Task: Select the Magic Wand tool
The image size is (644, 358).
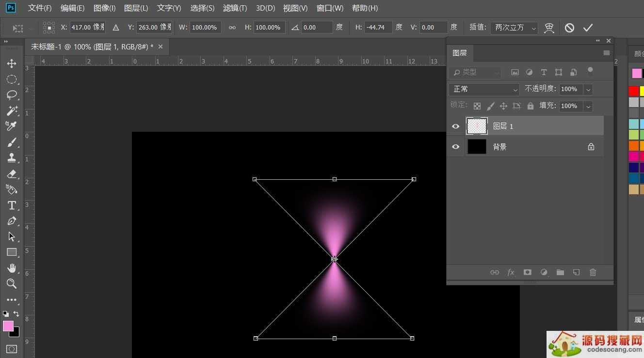Action: click(x=12, y=110)
